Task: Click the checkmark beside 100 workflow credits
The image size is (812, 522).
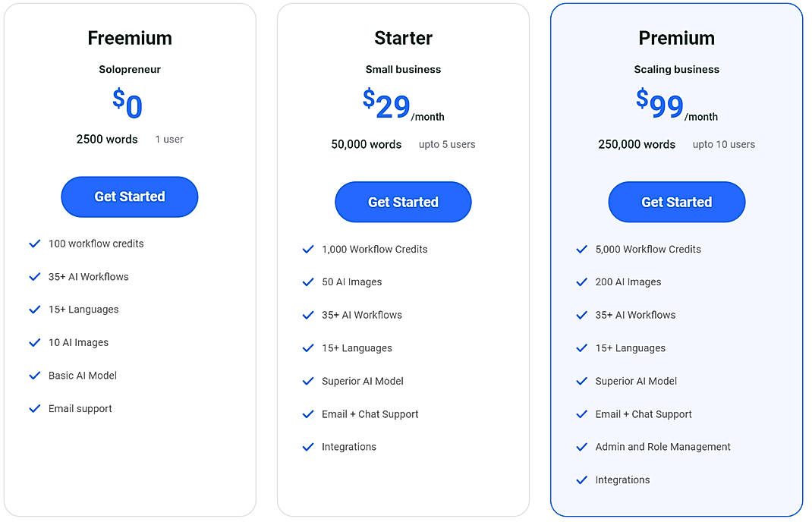Action: (x=35, y=243)
